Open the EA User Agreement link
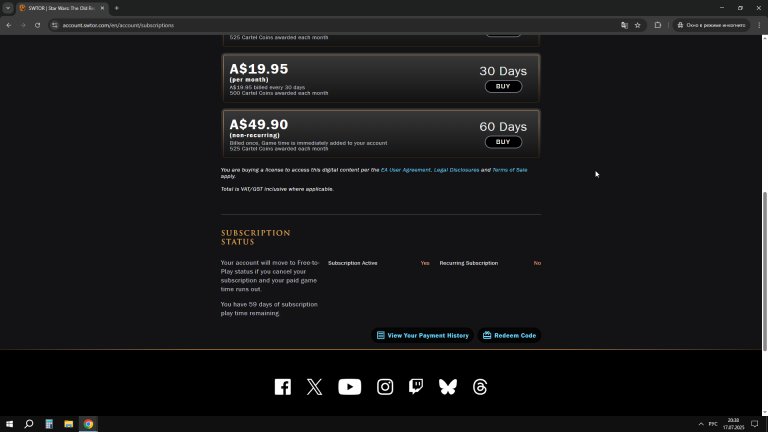The image size is (768, 432). (406, 170)
